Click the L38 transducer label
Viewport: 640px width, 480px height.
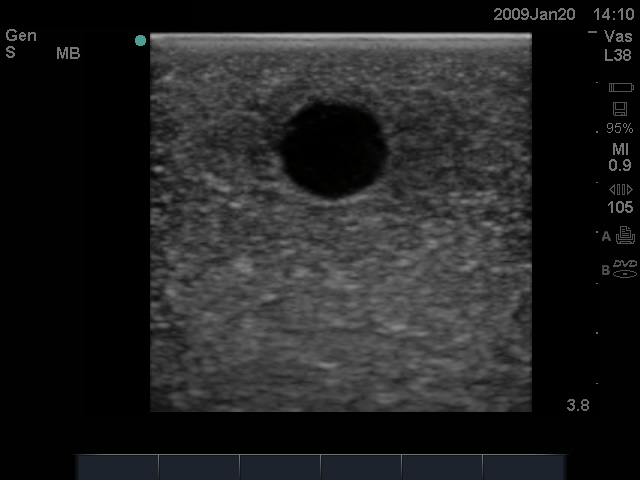pyautogui.click(x=619, y=55)
